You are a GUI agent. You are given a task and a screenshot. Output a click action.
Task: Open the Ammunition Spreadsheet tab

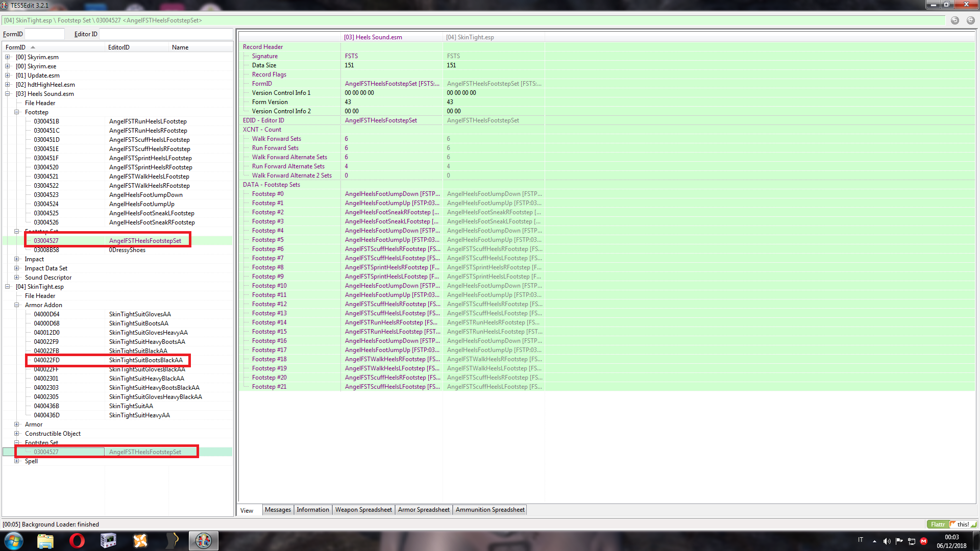[x=490, y=510]
